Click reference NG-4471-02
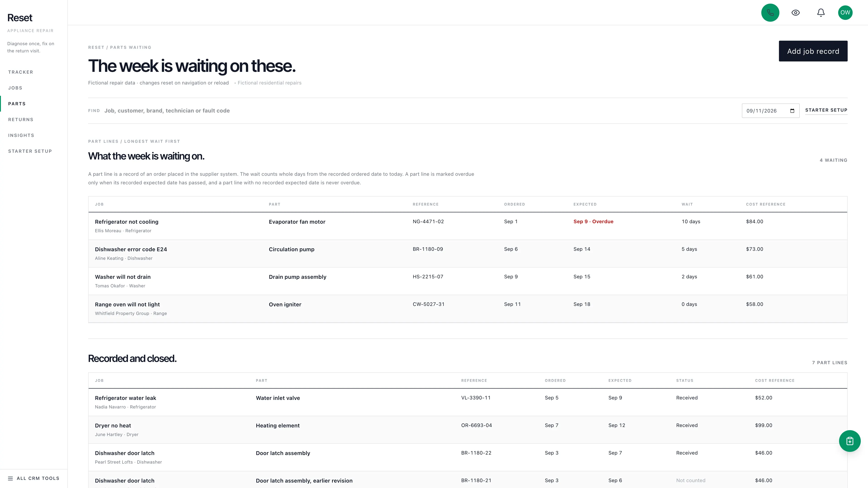868x488 pixels. [x=428, y=222]
